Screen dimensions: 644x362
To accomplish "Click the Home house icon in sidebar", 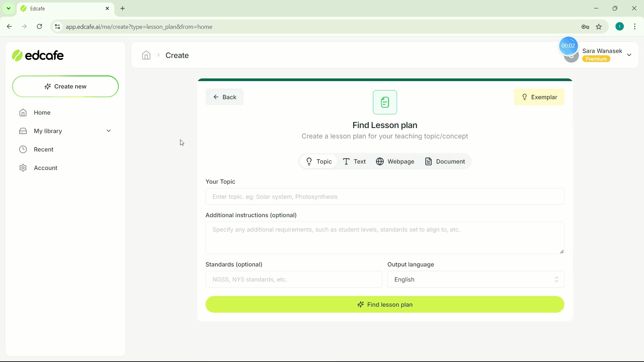I will click(23, 113).
